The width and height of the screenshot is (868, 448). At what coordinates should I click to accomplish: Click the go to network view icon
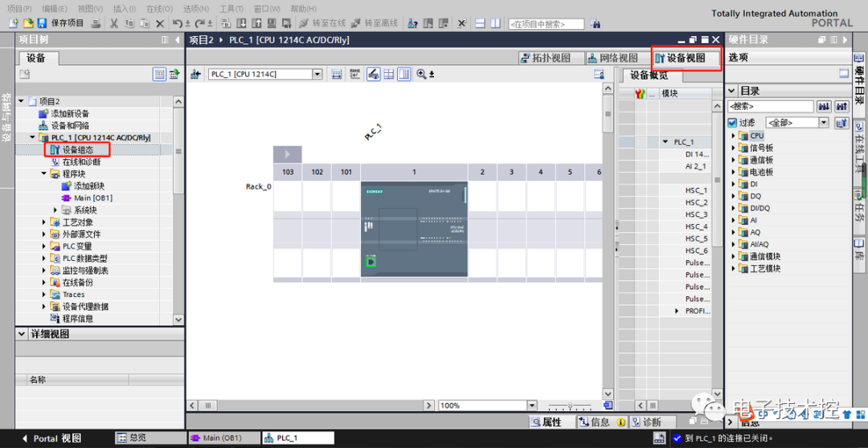point(194,74)
